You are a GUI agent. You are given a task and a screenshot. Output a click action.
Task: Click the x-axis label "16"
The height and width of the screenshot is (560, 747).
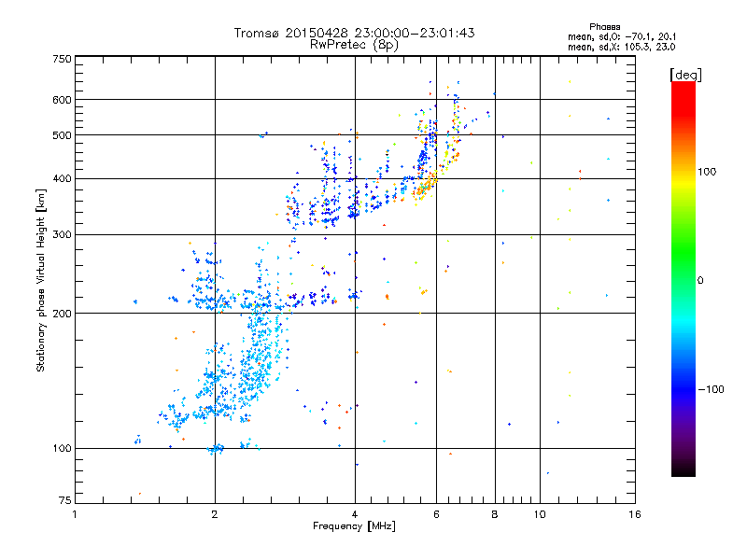[x=635, y=514]
